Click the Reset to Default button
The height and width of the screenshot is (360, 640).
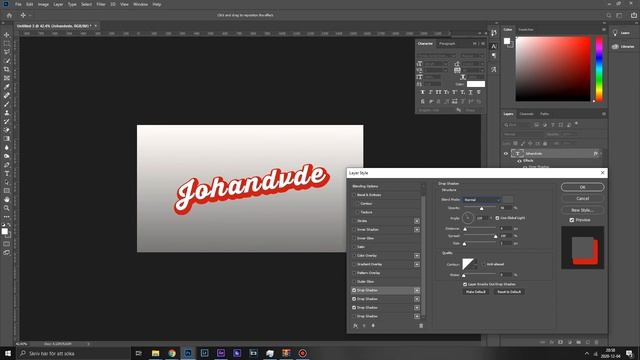click(x=509, y=292)
